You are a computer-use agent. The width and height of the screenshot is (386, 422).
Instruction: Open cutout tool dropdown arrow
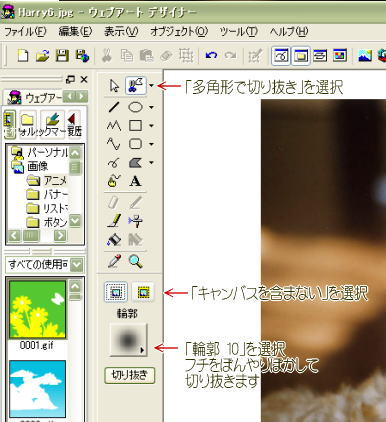[152, 86]
